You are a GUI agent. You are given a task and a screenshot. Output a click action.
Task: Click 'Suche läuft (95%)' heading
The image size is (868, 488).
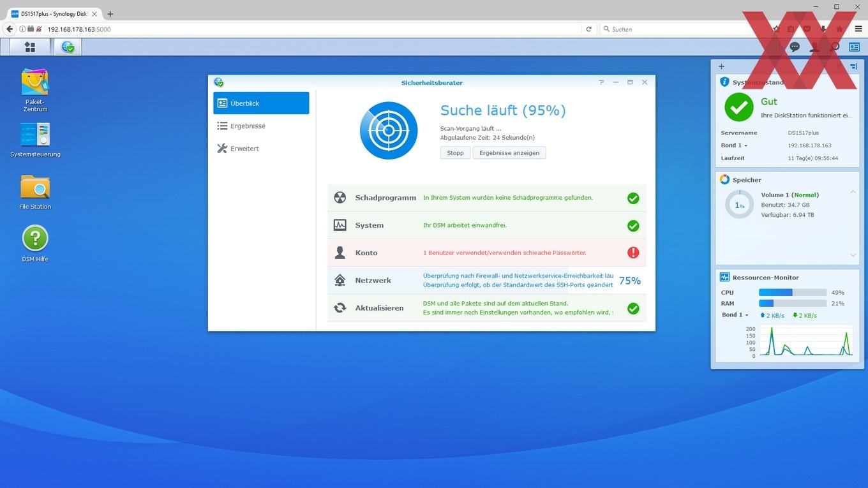[x=503, y=110]
